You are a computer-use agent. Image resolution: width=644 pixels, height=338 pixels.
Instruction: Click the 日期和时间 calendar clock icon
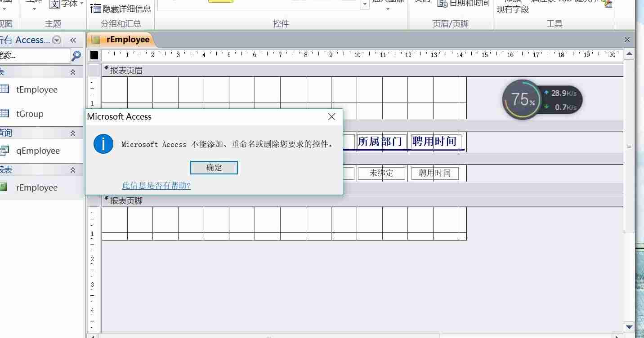tap(443, 4)
